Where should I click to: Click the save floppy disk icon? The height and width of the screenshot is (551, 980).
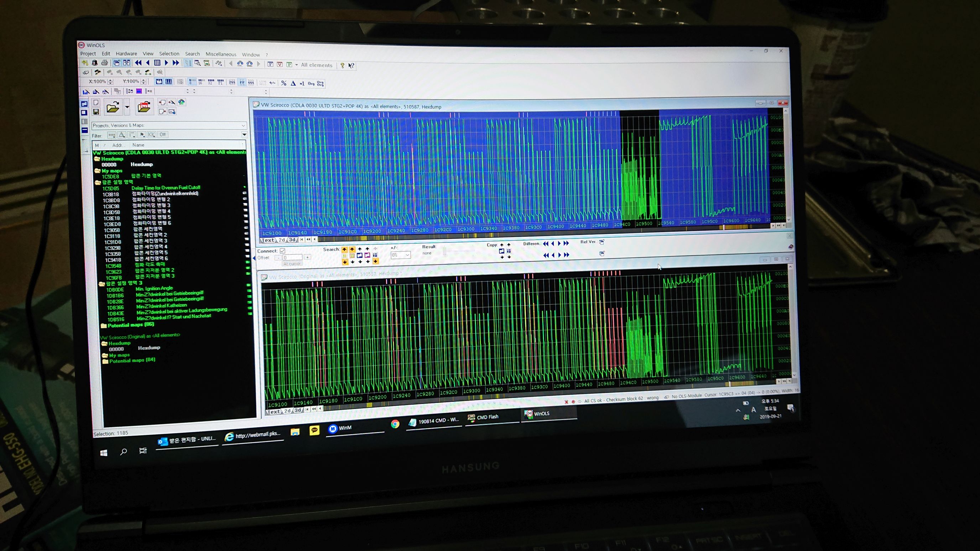coord(96,112)
